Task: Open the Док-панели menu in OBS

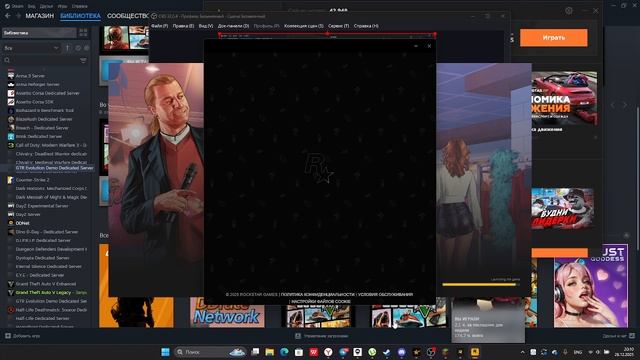Action: pyautogui.click(x=233, y=26)
